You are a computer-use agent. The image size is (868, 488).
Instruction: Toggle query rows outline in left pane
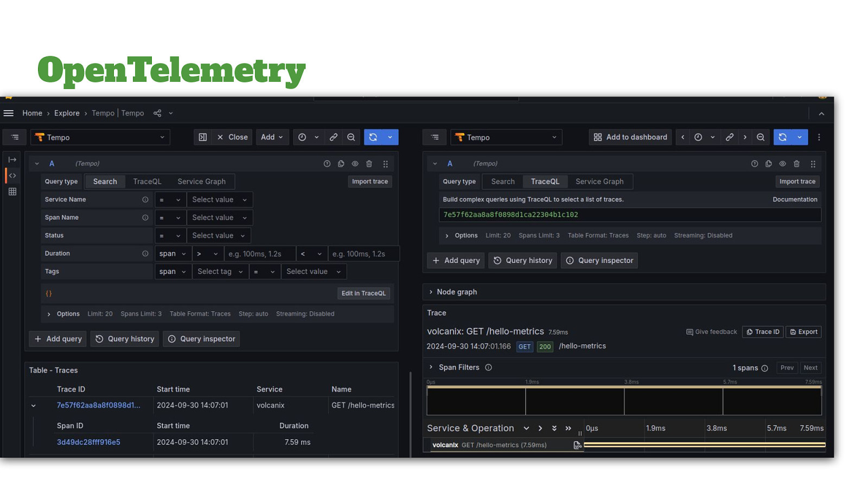pos(15,137)
